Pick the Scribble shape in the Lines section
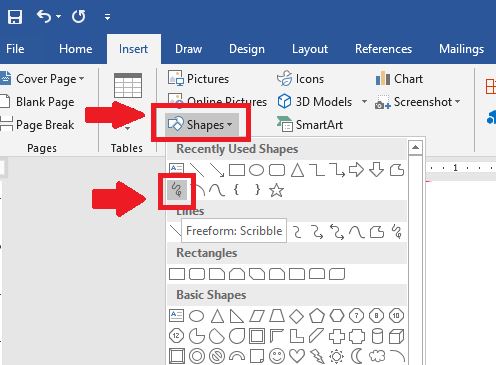496x365 pixels. pyautogui.click(x=397, y=232)
